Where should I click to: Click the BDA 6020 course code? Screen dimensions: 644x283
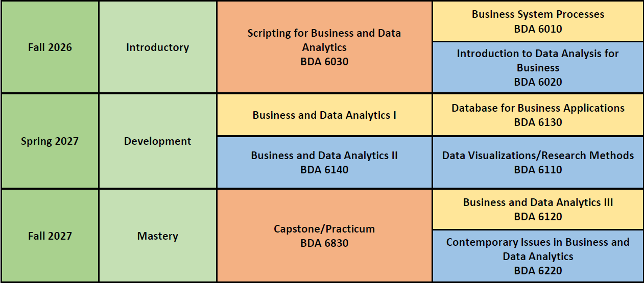pos(538,82)
